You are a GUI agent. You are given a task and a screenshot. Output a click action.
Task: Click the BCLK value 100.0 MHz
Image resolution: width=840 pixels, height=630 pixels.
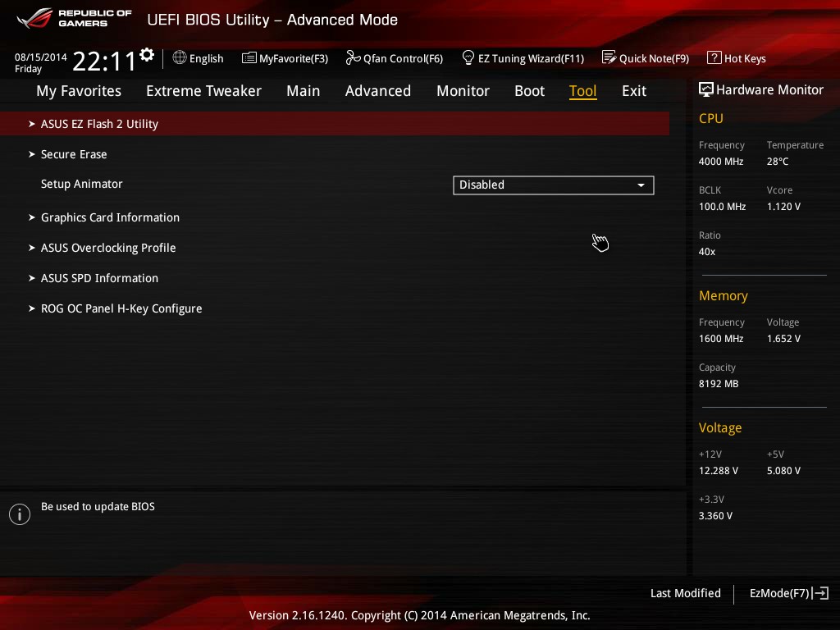[x=722, y=206]
